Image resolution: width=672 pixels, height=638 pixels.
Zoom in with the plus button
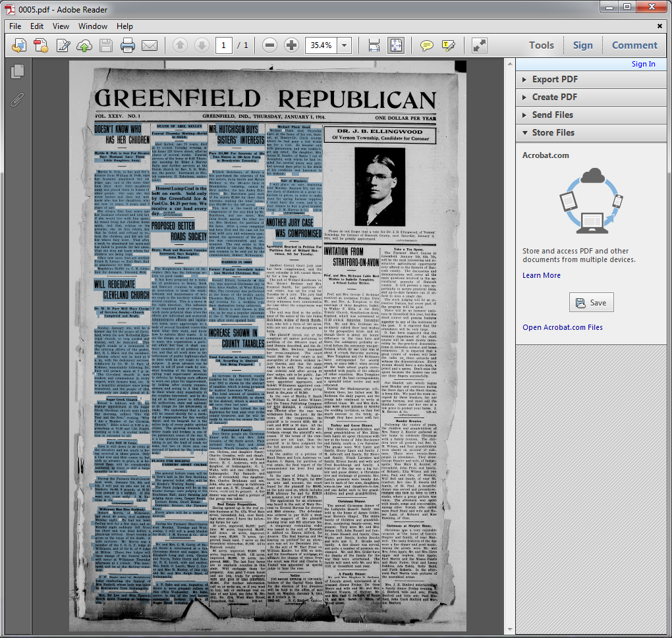click(x=291, y=45)
